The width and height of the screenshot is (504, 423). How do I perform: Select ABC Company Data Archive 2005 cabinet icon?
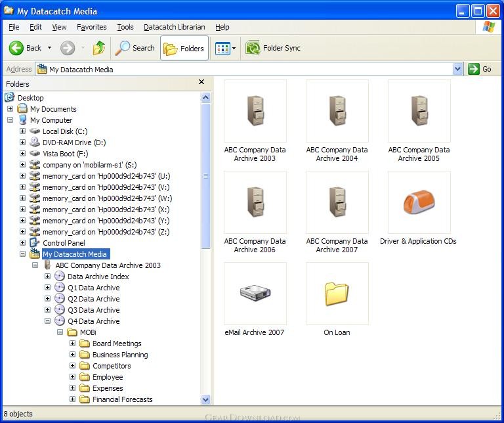point(419,111)
